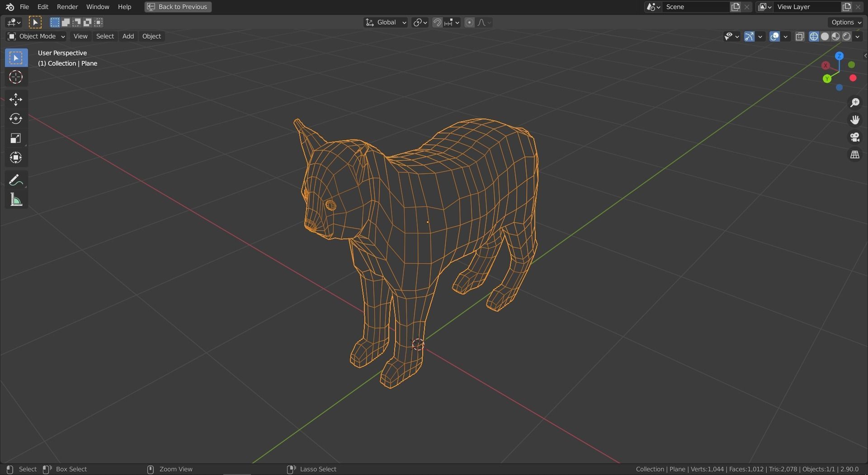Expand the gizmo options dropdown arrow

coord(760,37)
